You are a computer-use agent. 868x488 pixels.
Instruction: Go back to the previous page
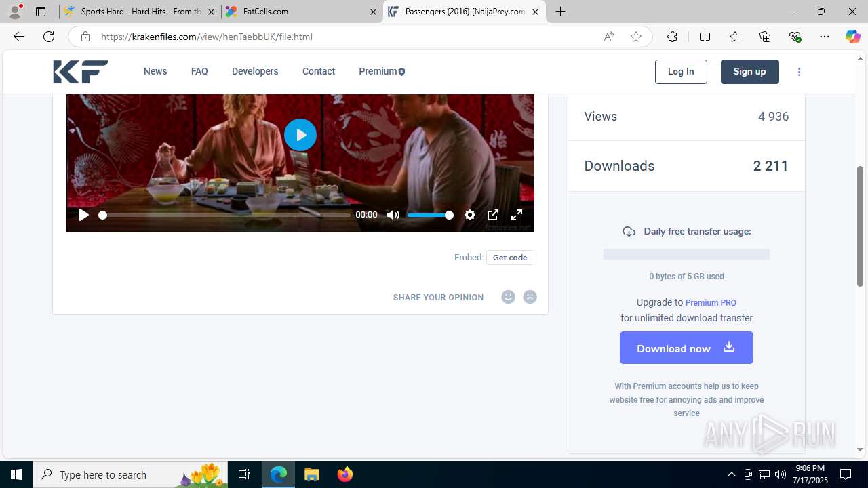[x=19, y=37]
